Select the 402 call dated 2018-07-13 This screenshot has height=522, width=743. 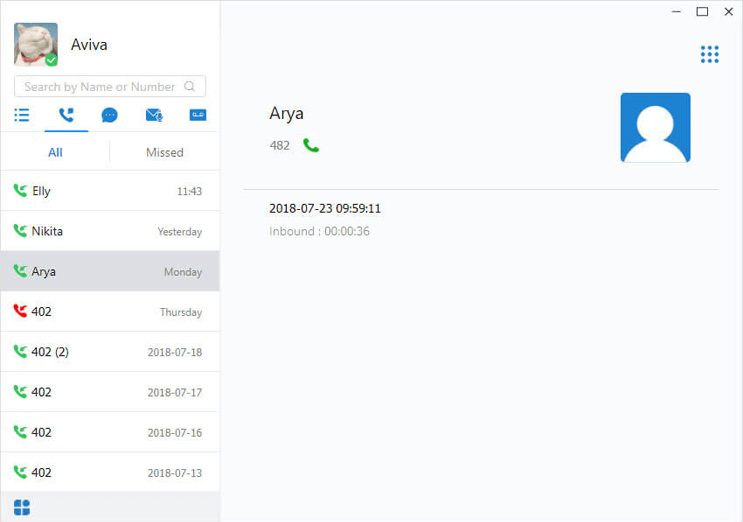tap(110, 472)
